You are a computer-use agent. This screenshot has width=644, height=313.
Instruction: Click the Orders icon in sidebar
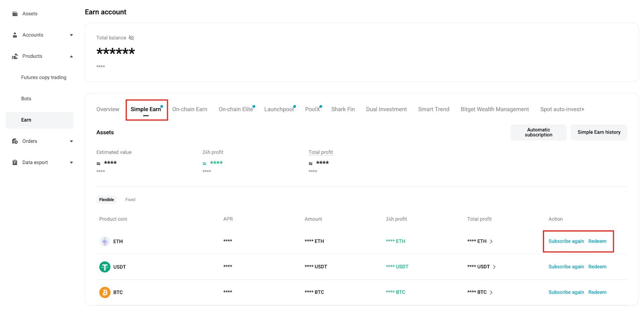15,141
